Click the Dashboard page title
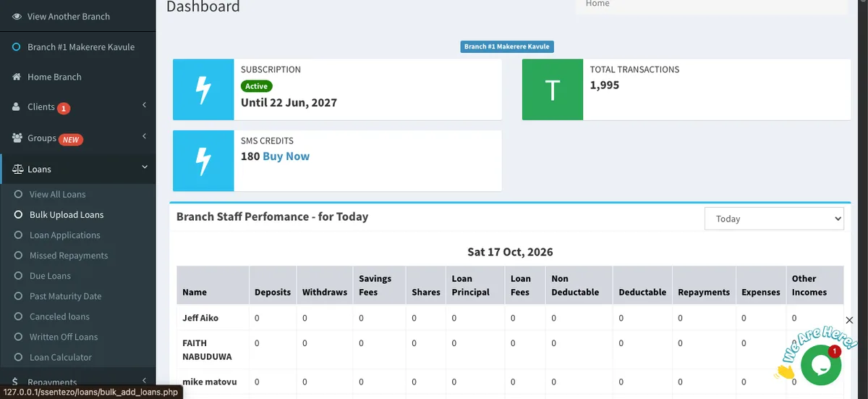 [x=203, y=7]
